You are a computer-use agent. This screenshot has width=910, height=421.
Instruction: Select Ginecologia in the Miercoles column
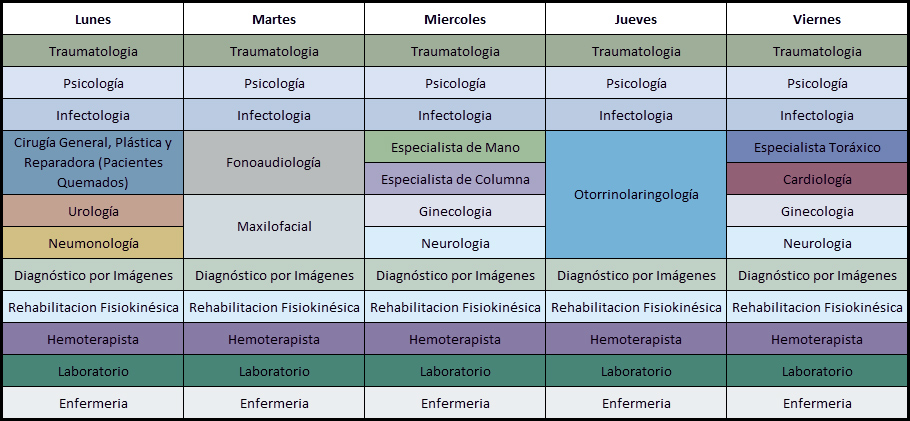click(x=455, y=211)
